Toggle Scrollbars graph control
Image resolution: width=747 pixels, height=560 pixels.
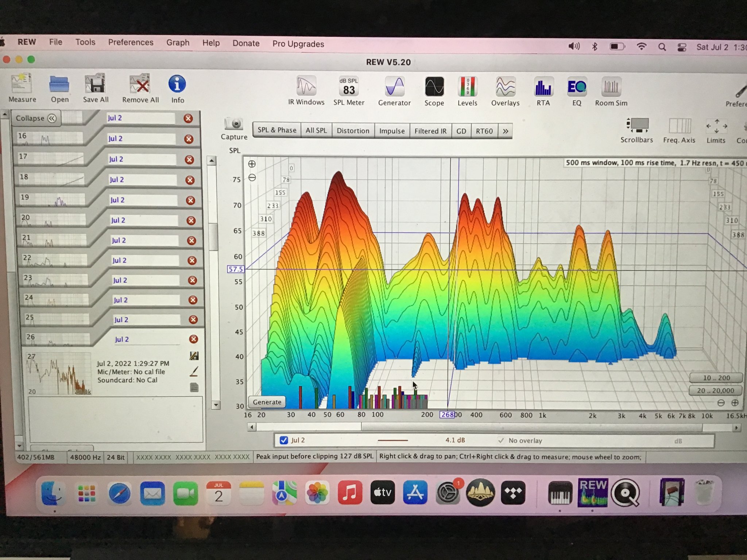point(636,130)
